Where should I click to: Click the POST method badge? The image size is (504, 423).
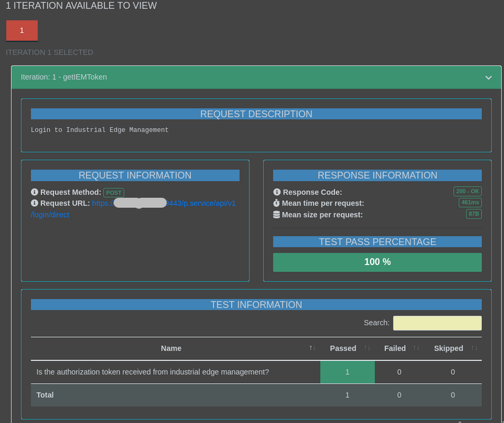(x=114, y=192)
